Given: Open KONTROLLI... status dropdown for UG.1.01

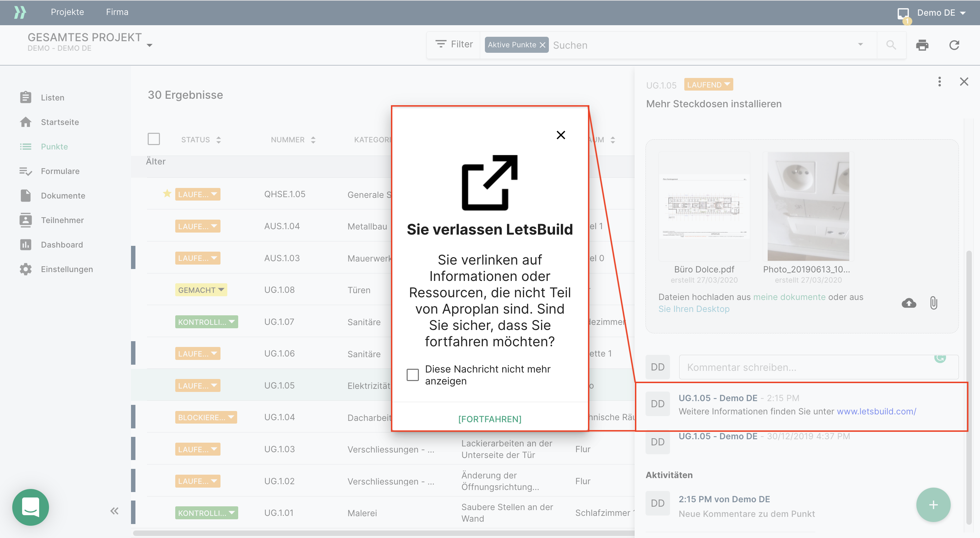Looking at the screenshot, I should [x=207, y=513].
